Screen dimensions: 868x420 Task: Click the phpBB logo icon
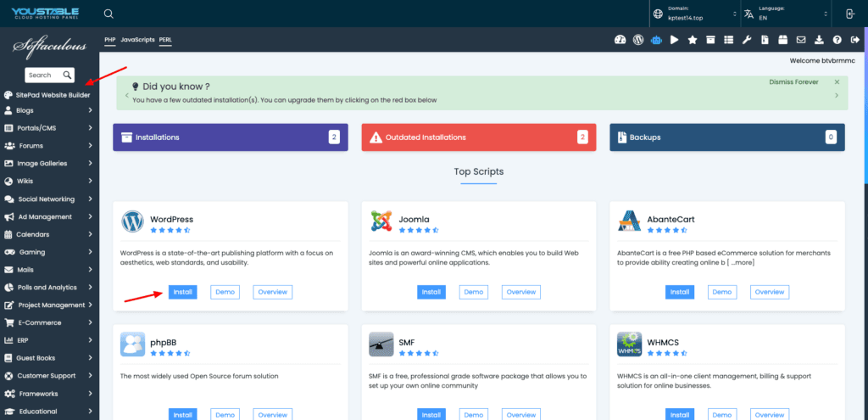pos(132,344)
